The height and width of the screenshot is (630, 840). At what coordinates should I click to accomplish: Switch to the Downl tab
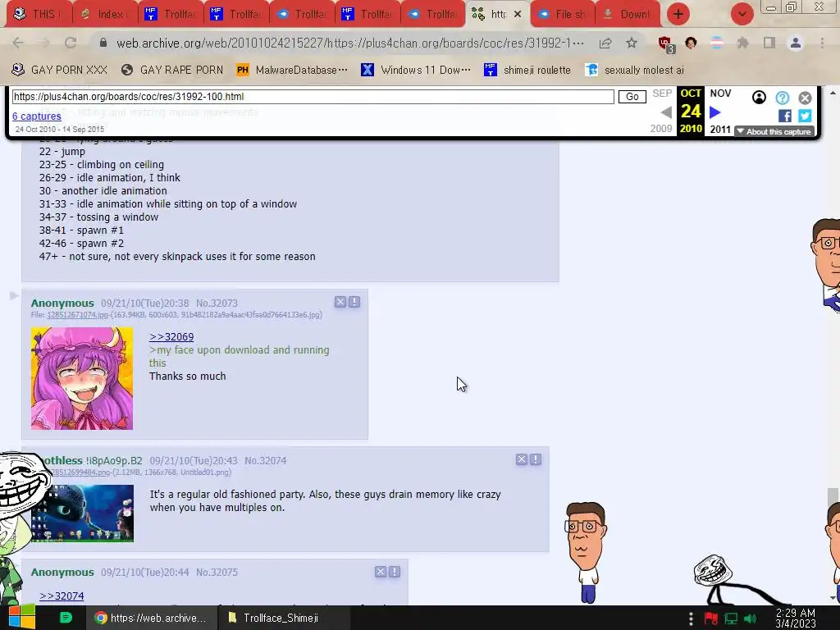(x=628, y=14)
